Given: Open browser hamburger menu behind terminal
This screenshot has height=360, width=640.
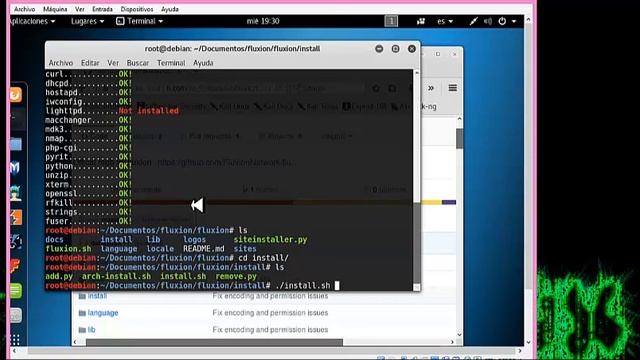Looking at the screenshot, I should [x=453, y=88].
